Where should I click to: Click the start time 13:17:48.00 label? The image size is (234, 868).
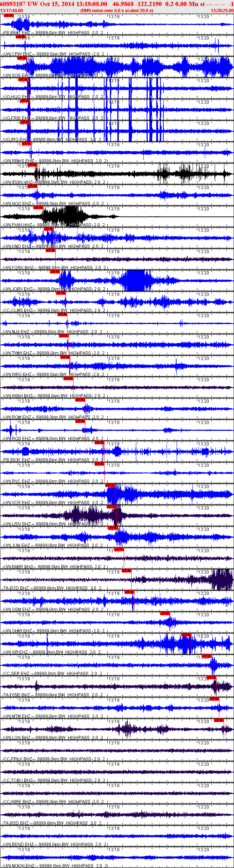(11, 11)
